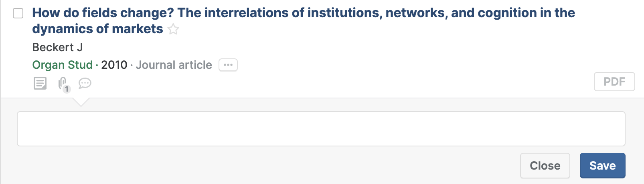The width and height of the screenshot is (644, 184).
Task: Click the Journal article type label
Action: pyautogui.click(x=174, y=65)
